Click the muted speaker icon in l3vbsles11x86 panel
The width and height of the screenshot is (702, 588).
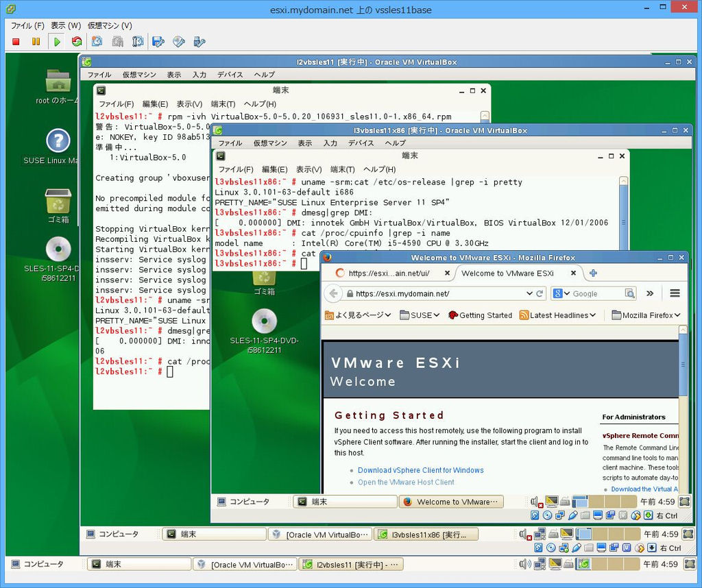coord(536,502)
